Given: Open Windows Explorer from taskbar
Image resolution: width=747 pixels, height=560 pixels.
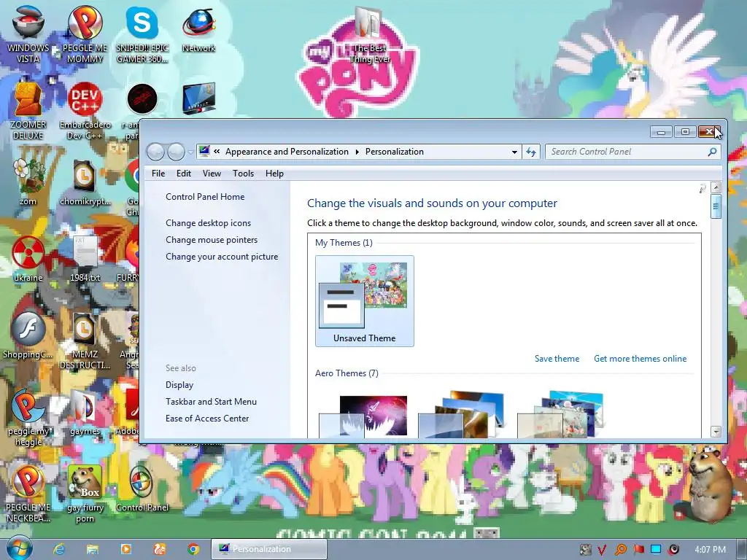Looking at the screenshot, I should (x=93, y=549).
